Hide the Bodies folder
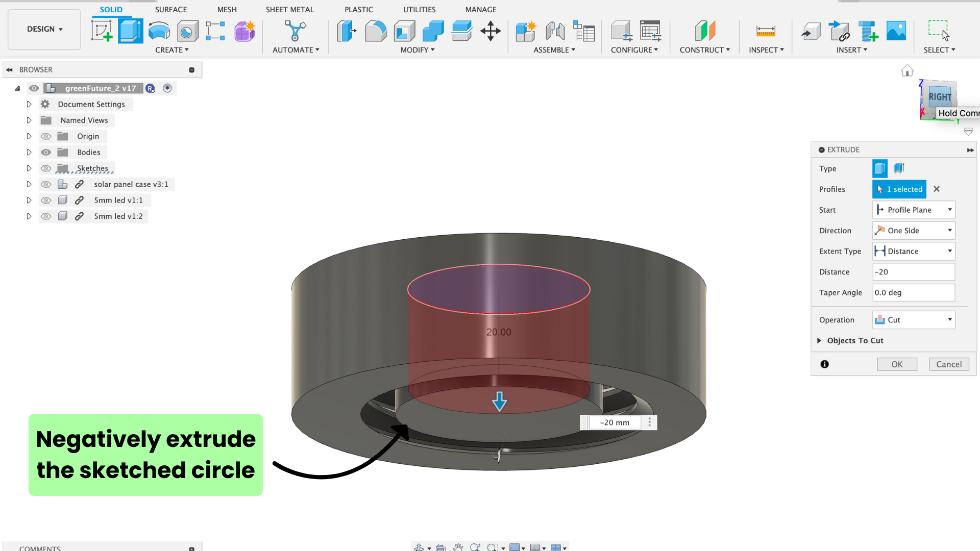 click(46, 152)
